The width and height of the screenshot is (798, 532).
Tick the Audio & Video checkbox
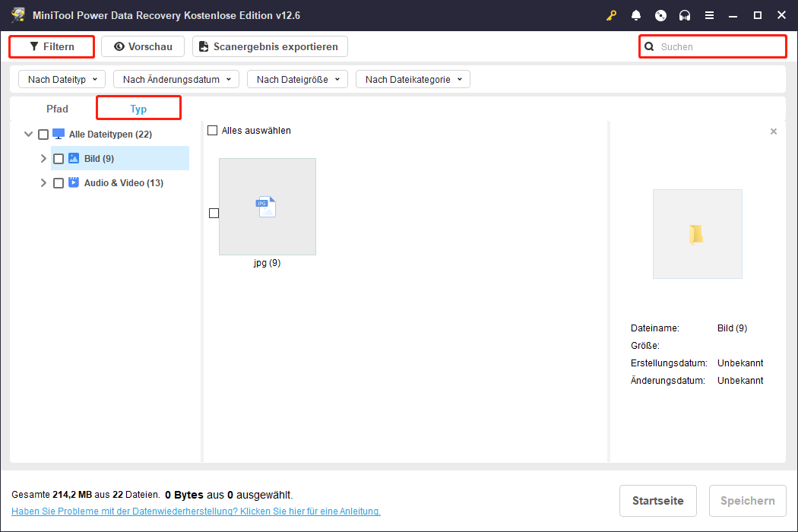tap(59, 183)
